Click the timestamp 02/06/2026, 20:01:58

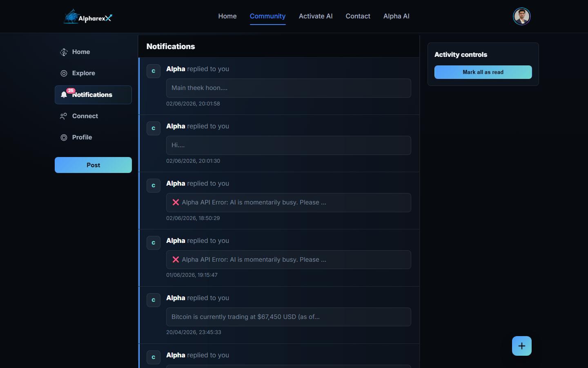pyautogui.click(x=193, y=104)
